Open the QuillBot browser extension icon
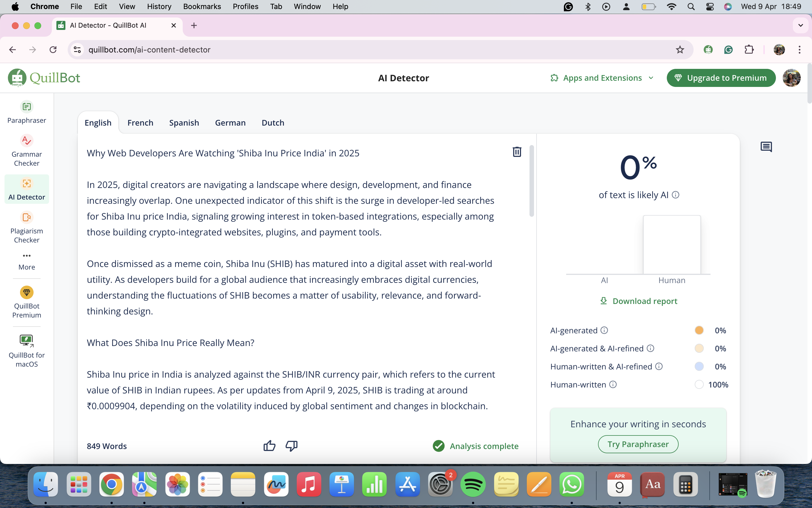The image size is (812, 508). [x=708, y=50]
